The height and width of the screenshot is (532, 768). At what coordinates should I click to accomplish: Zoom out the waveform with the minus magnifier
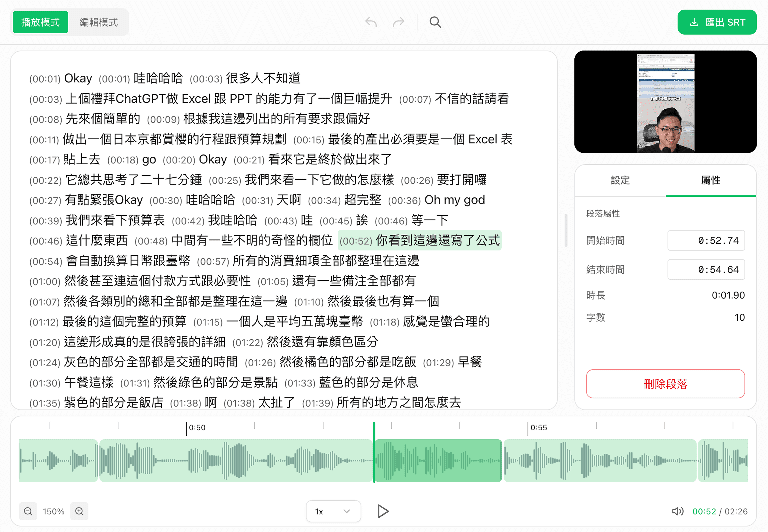coord(28,511)
